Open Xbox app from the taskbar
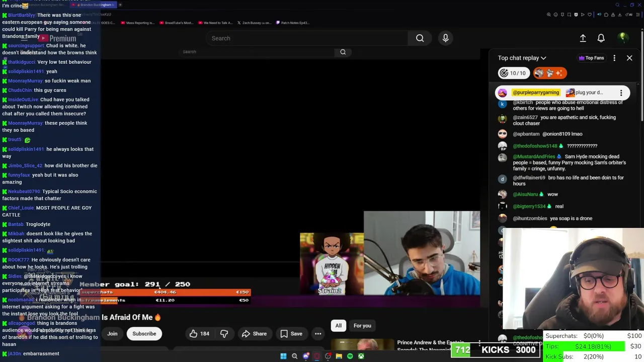644x362 pixels. pyautogui.click(x=361, y=356)
